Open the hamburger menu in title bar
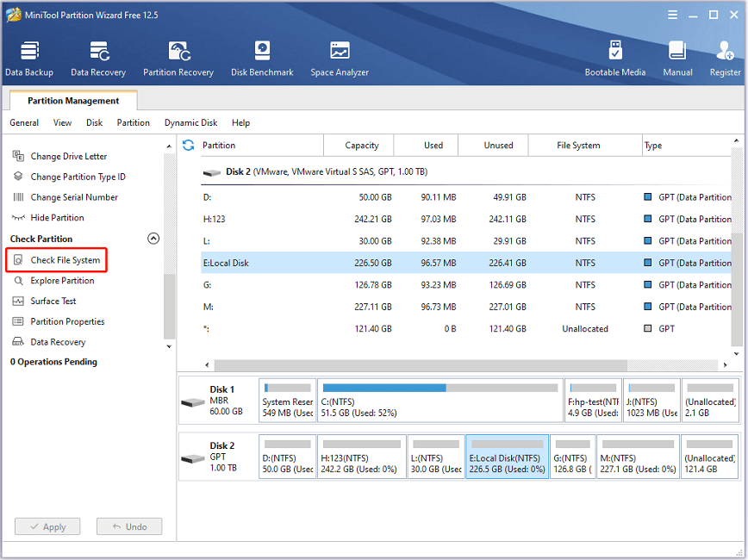The height and width of the screenshot is (560, 748). point(673,15)
